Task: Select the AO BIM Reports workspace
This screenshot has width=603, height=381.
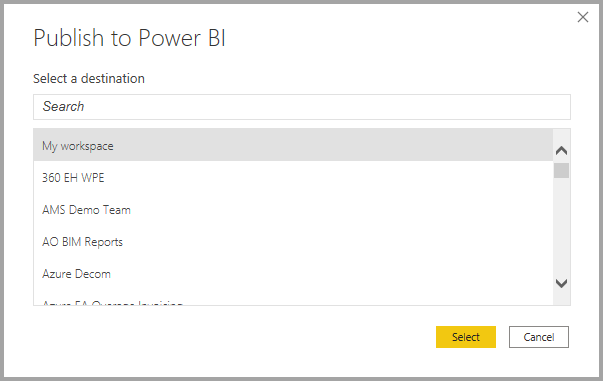Action: [293, 242]
